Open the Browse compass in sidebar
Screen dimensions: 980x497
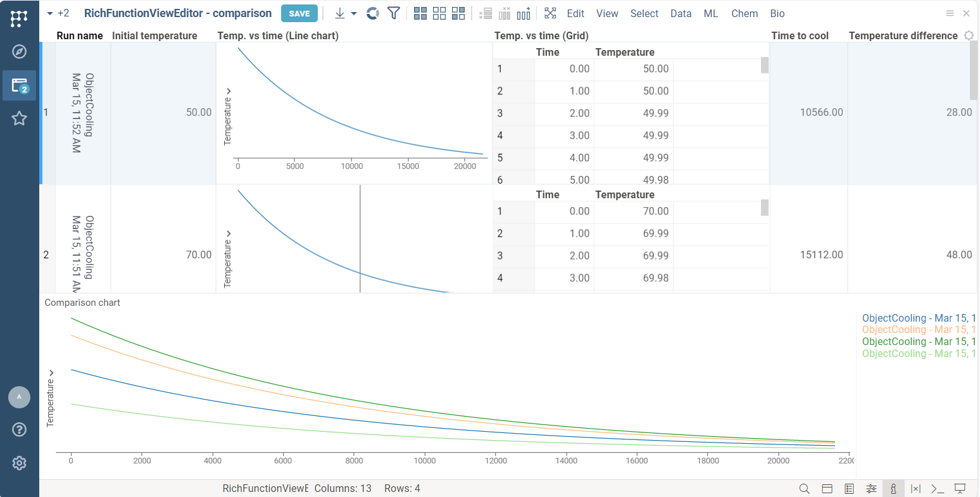point(19,52)
